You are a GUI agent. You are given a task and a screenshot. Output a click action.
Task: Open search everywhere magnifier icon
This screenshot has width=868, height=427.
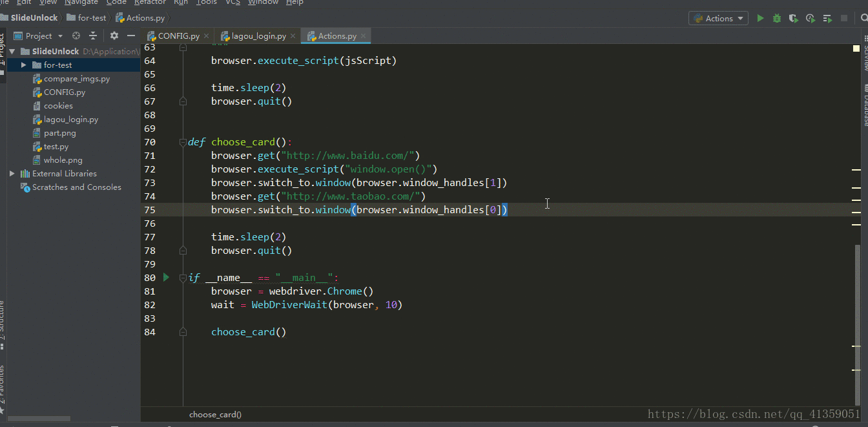(864, 18)
